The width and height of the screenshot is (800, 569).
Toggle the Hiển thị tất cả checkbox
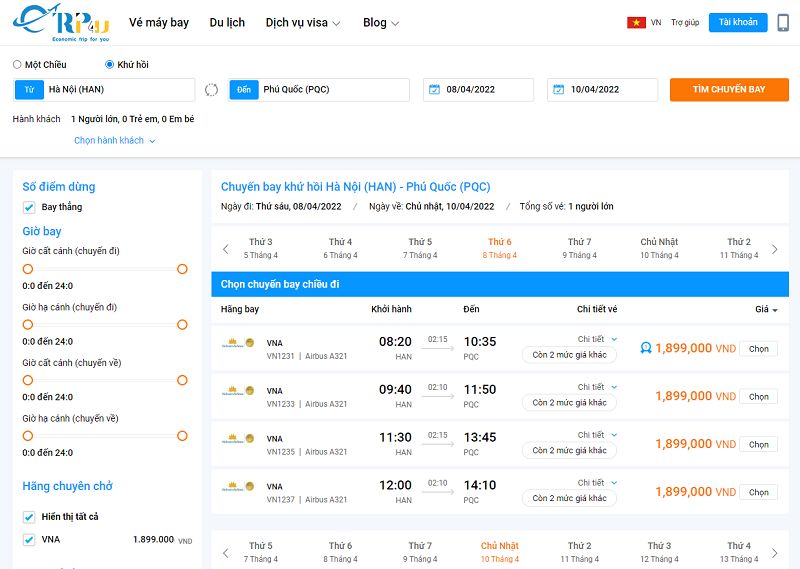pyautogui.click(x=29, y=517)
